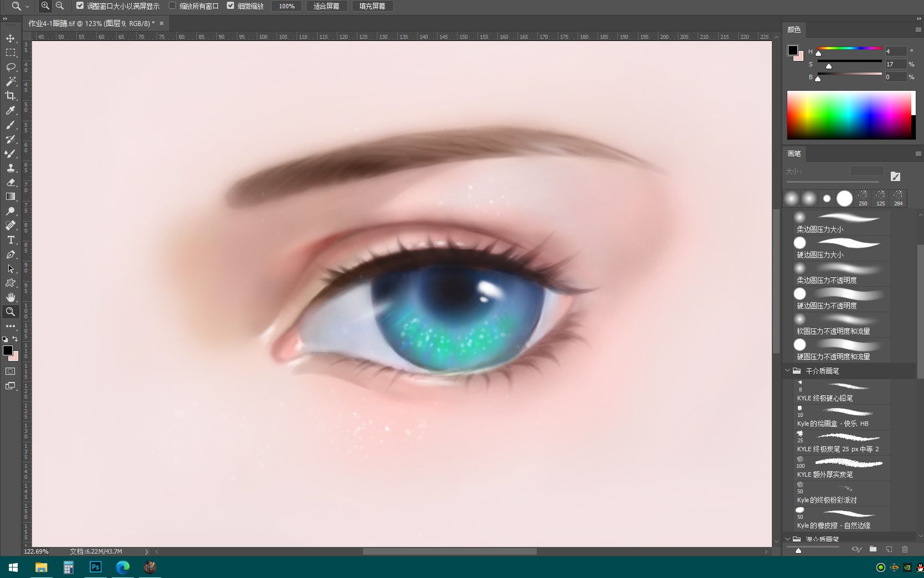Enable 缩放所有窗口 checkbox
The height and width of the screenshot is (578, 924).
[173, 6]
